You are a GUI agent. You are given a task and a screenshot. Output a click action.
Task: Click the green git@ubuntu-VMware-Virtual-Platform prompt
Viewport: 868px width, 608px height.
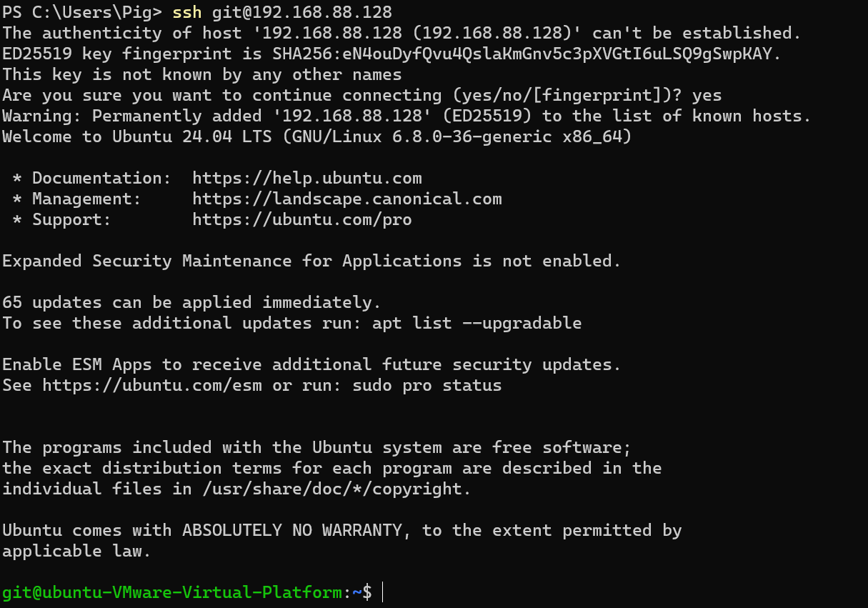tap(171, 592)
